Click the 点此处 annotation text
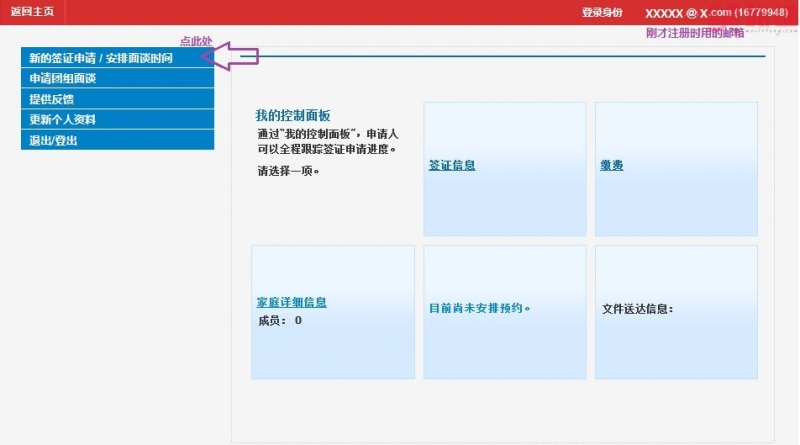 point(196,41)
